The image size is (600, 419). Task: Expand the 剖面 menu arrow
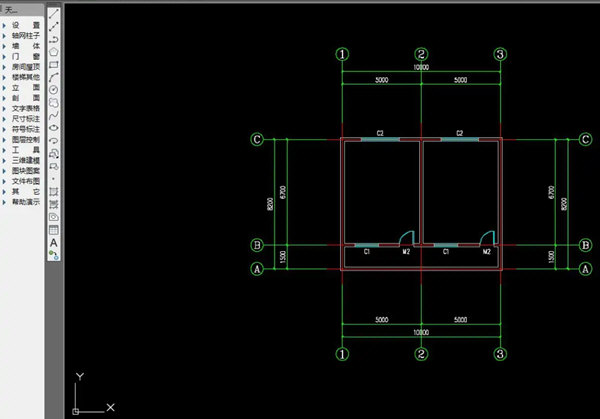[4, 98]
